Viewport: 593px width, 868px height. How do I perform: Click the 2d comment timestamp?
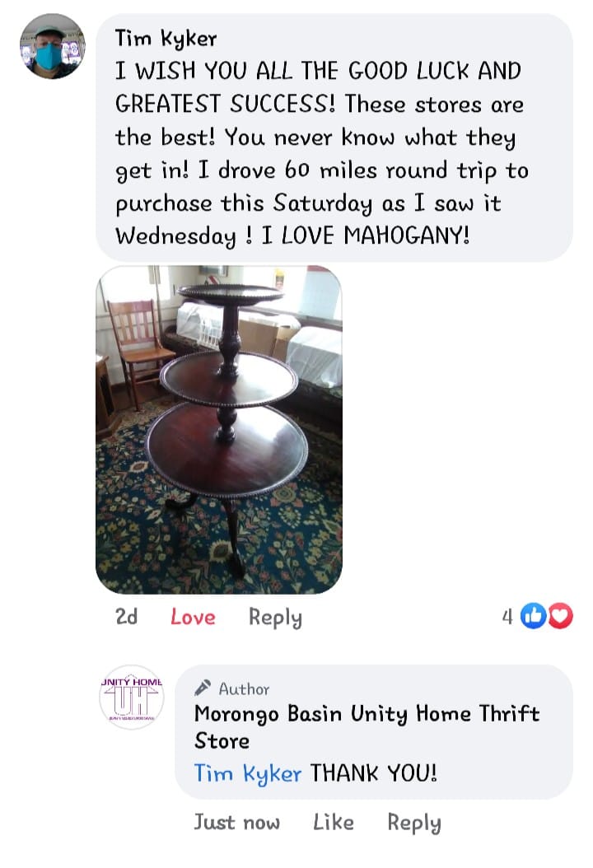click(126, 617)
